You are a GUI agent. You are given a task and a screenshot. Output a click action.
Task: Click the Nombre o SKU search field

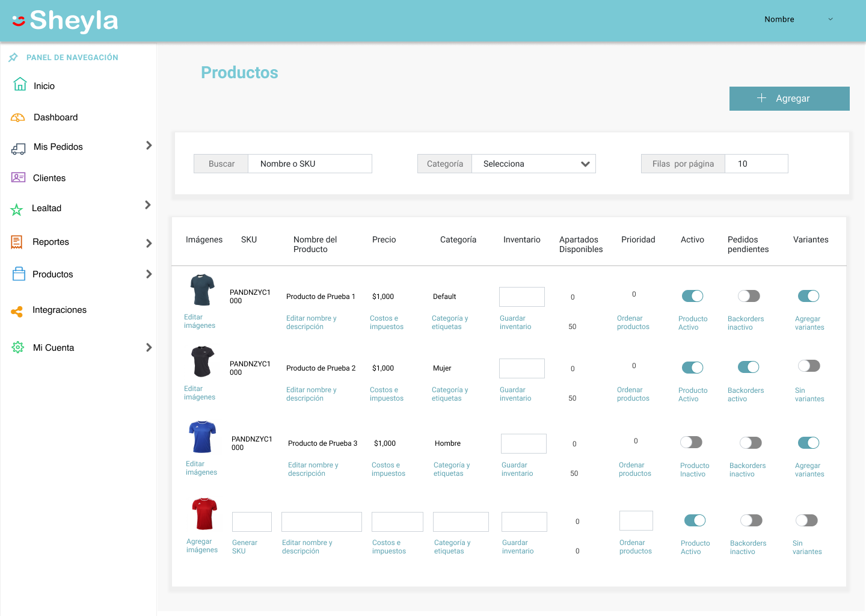[310, 164]
